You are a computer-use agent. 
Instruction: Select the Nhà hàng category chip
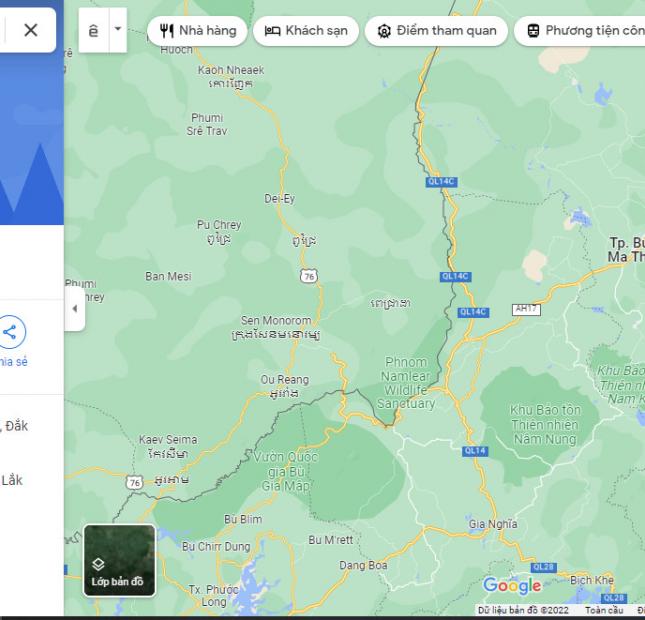[197, 31]
